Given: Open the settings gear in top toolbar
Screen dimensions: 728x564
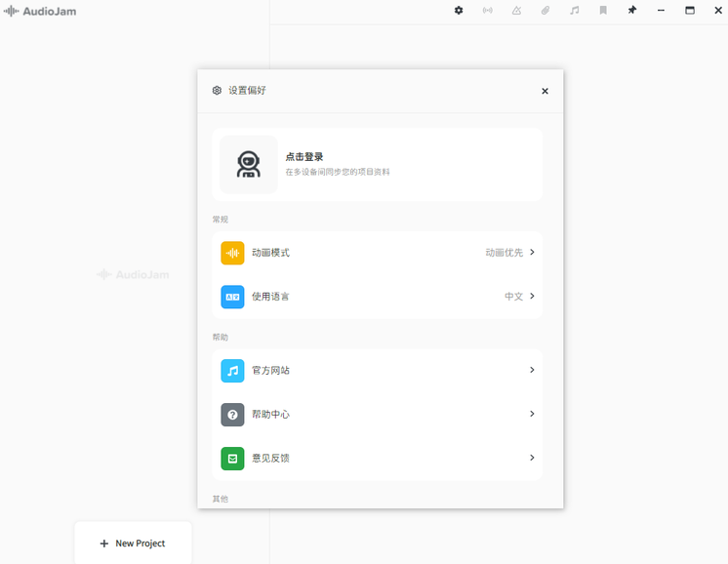Looking at the screenshot, I should (x=459, y=10).
